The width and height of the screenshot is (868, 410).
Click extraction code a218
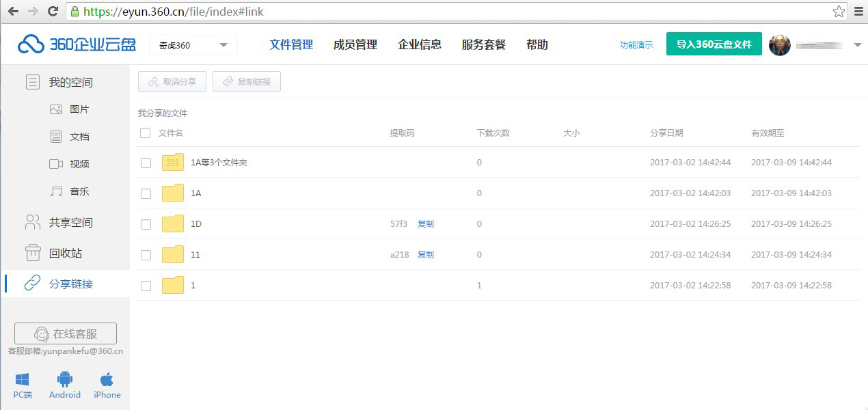400,255
